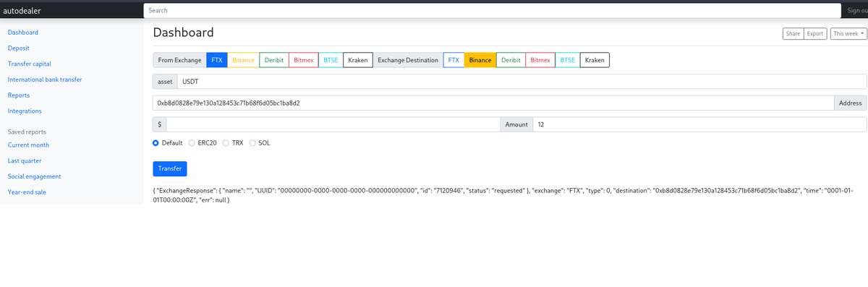868x287 pixels.
Task: Click the Address label beside the field
Action: pos(850,103)
